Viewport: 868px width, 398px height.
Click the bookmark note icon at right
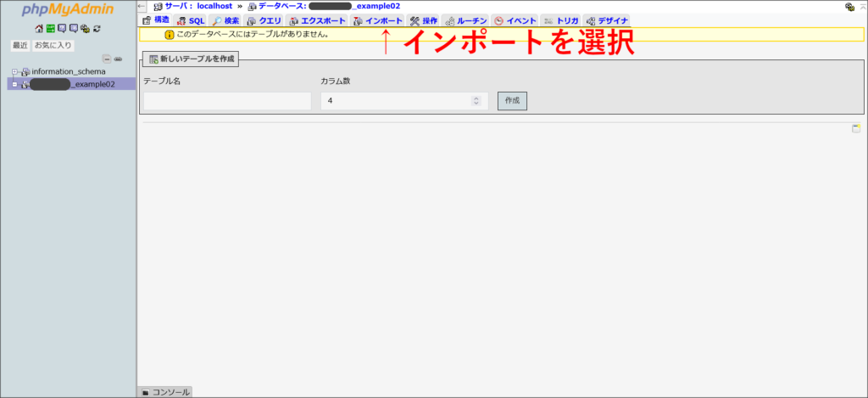click(x=856, y=129)
